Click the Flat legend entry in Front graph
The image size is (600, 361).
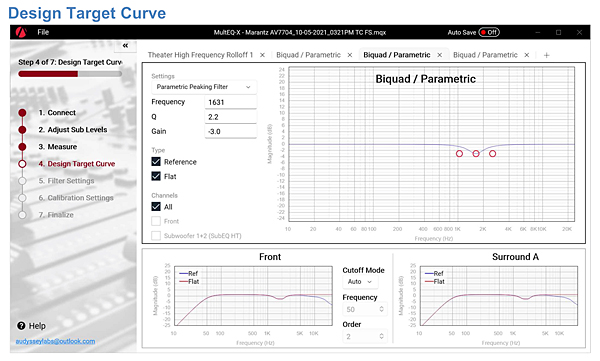click(189, 281)
